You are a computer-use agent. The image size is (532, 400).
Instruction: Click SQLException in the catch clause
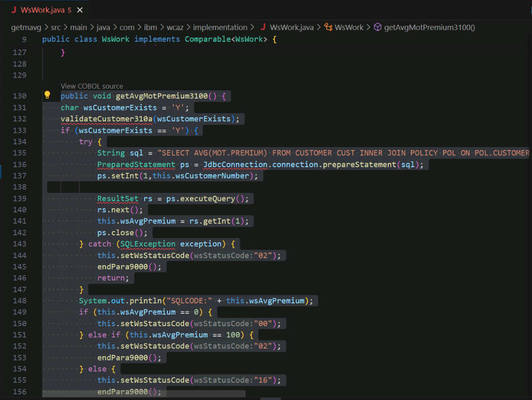[x=148, y=244]
